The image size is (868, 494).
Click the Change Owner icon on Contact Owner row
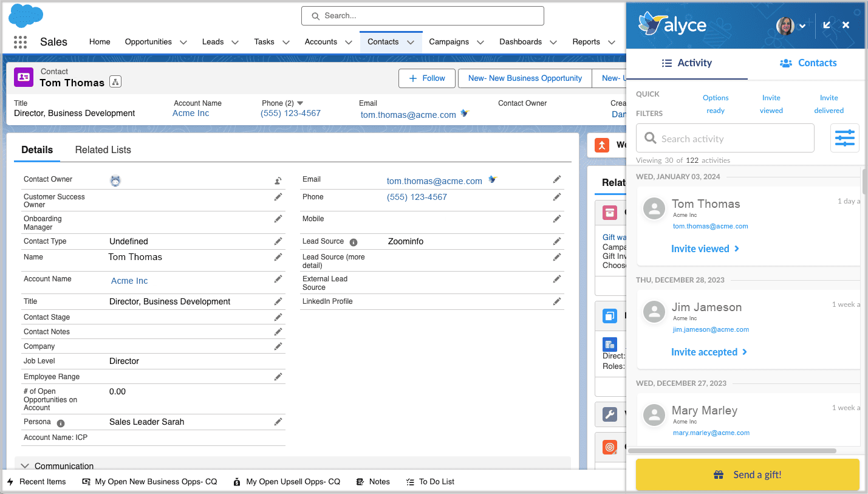[278, 180]
